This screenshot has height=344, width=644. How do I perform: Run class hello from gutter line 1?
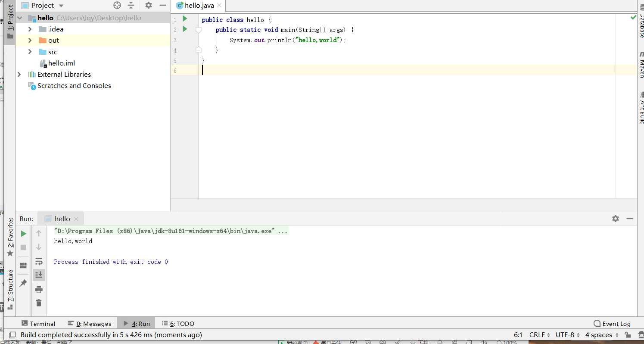(185, 19)
